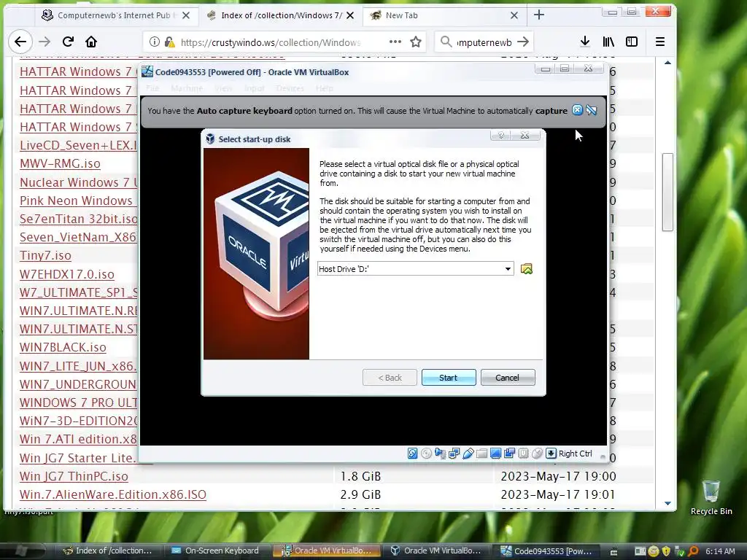747x560 pixels.
Task: Open the page actions three-dot menu
Action: click(395, 42)
